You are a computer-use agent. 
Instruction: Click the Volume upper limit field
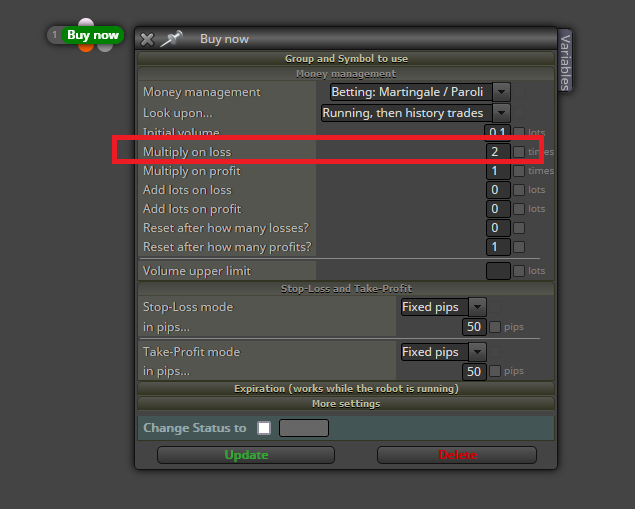click(x=498, y=271)
